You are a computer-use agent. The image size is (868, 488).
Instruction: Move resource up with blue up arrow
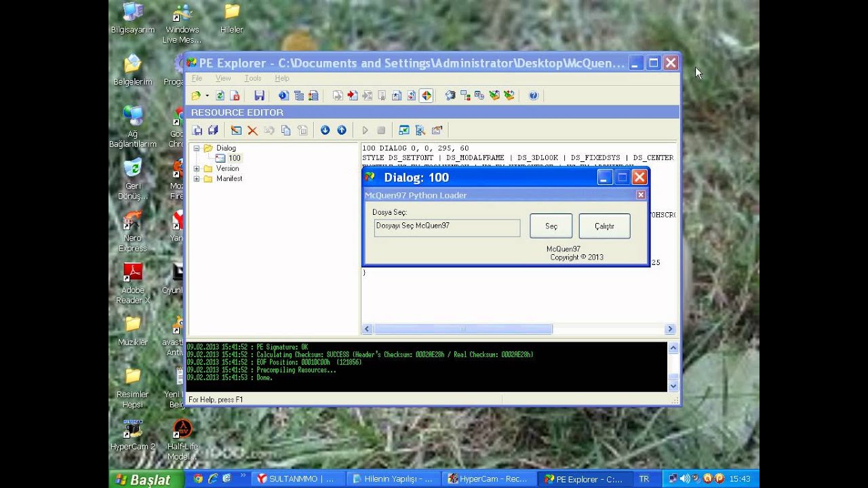coord(342,130)
